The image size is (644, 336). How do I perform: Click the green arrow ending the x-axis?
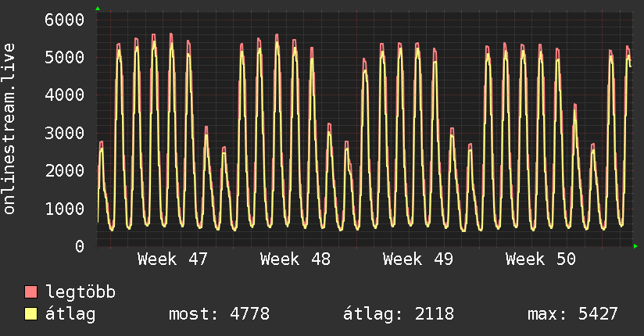[x=635, y=246]
